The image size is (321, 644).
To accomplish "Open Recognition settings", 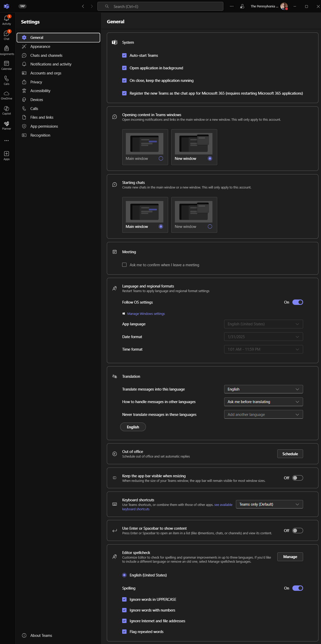I will pyautogui.click(x=58, y=135).
